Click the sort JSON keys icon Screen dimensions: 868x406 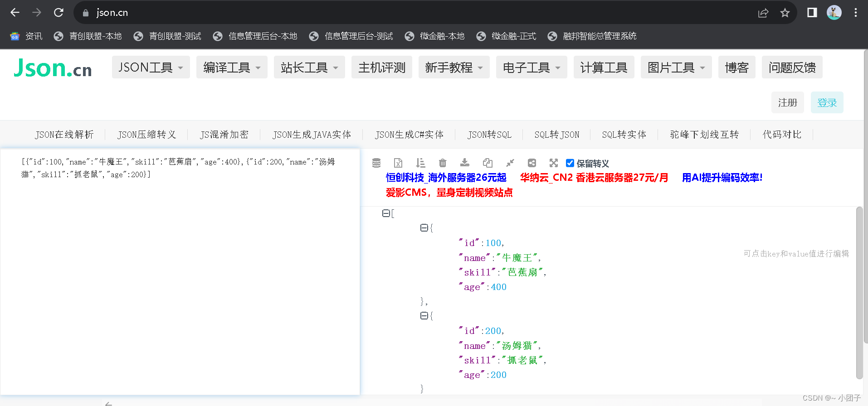tap(420, 163)
